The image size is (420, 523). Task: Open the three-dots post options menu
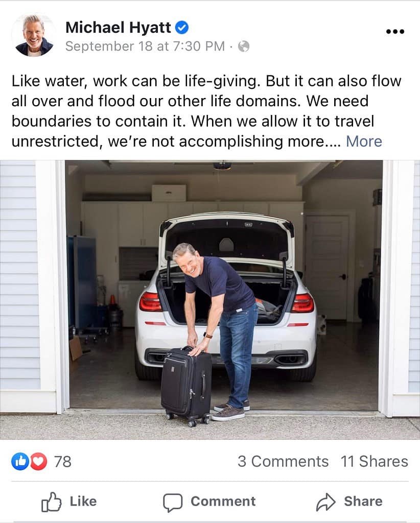click(395, 32)
